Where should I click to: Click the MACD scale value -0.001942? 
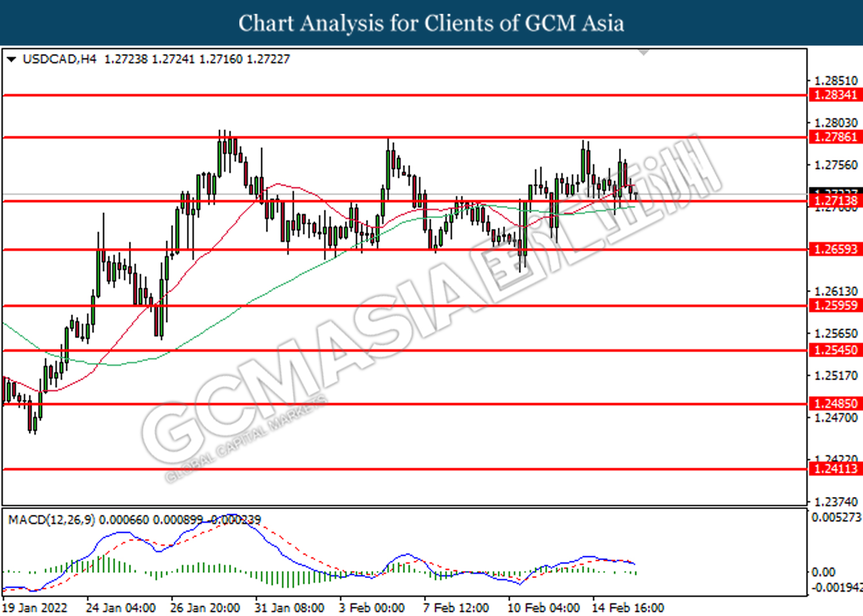pyautogui.click(x=837, y=588)
